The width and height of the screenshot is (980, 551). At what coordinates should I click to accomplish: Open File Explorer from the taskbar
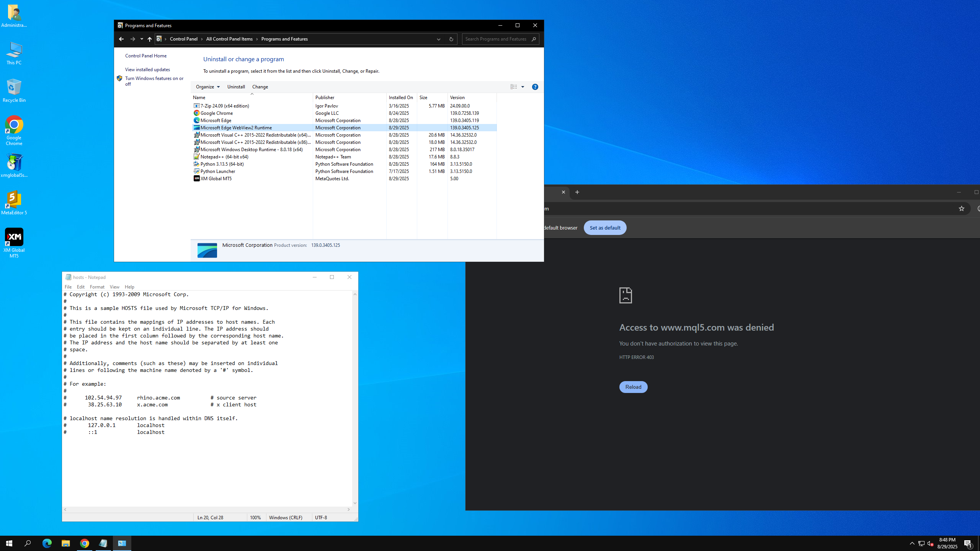[65, 543]
